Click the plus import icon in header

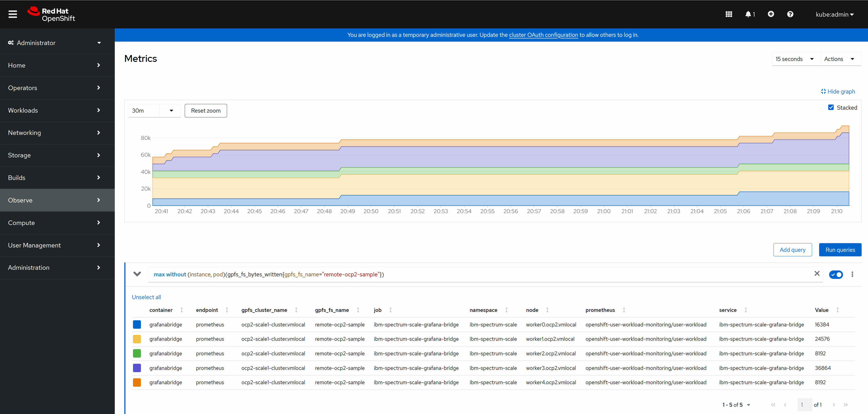[x=771, y=14]
